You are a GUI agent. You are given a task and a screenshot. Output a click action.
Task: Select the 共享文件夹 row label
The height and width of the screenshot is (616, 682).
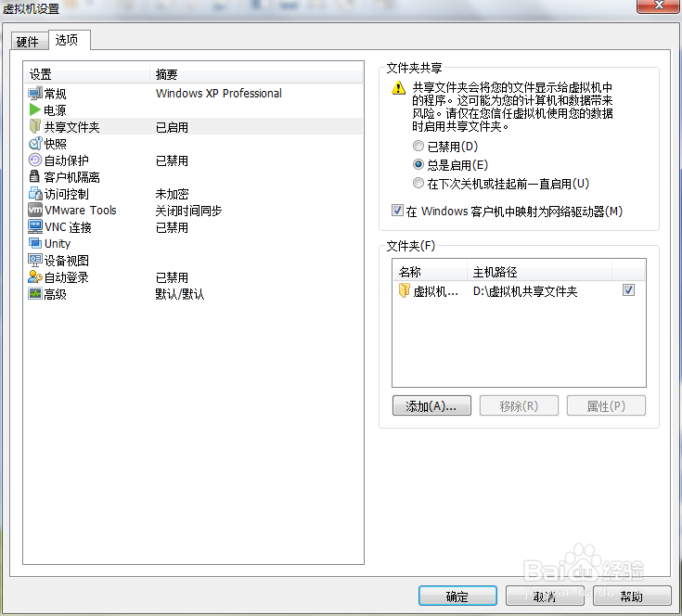[x=71, y=127]
